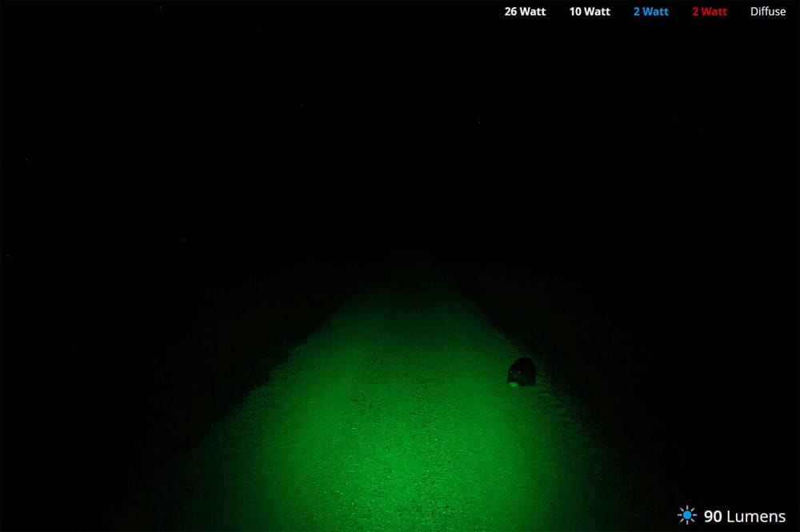Click the number 26 in the top menu
Screen dimensions: 800x532
pos(511,12)
